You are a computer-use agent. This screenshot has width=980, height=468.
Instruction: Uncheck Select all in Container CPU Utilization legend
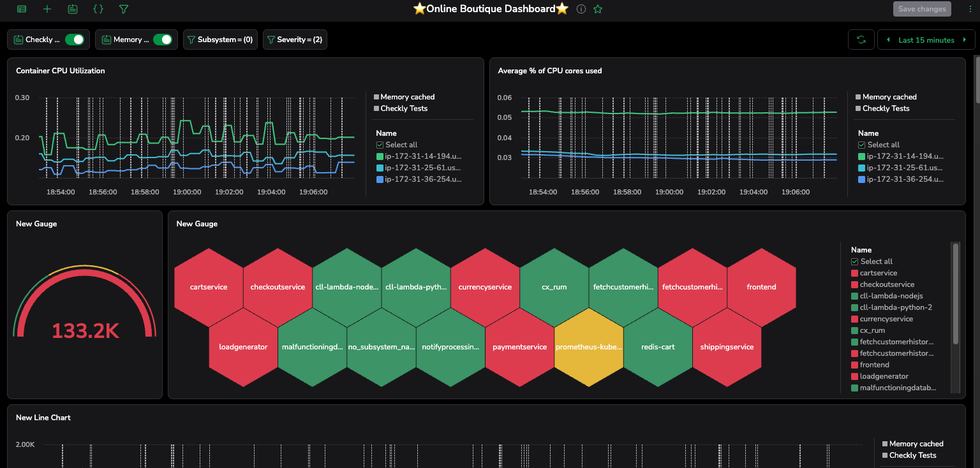(x=380, y=145)
